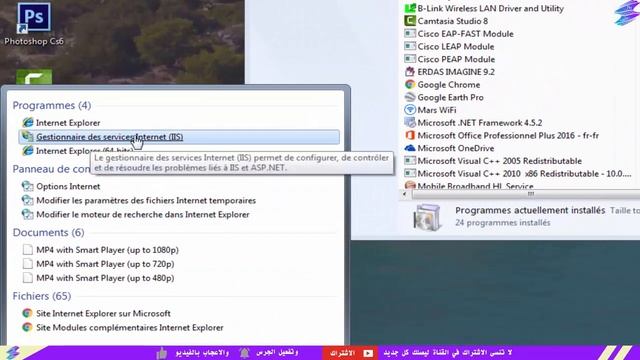Image resolution: width=640 pixels, height=360 pixels.
Task: Select ERDAS IMAGINE 9.2 program name
Action: pos(456,72)
